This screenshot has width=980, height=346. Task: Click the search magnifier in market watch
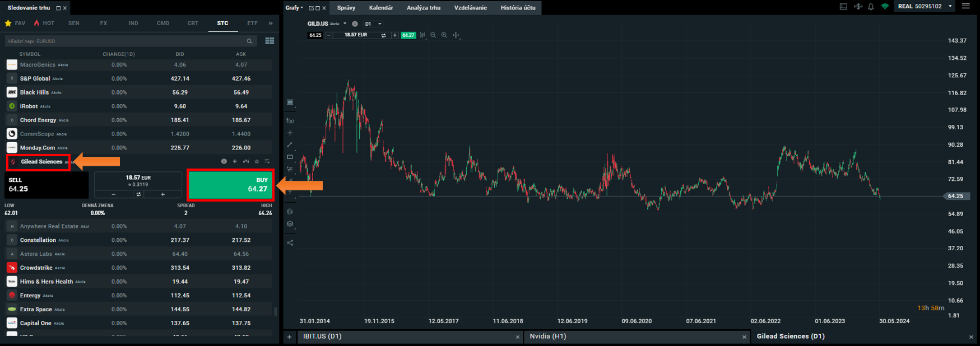click(x=249, y=41)
